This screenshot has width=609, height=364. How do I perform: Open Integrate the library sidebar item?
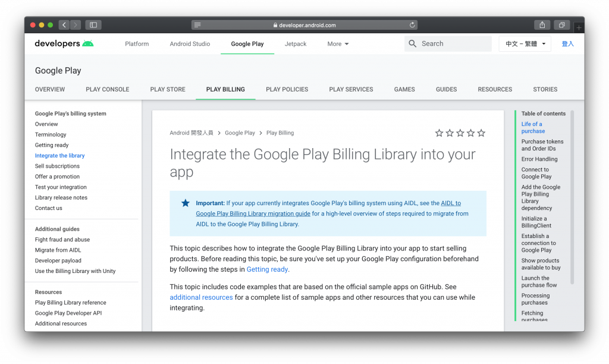[60, 155]
